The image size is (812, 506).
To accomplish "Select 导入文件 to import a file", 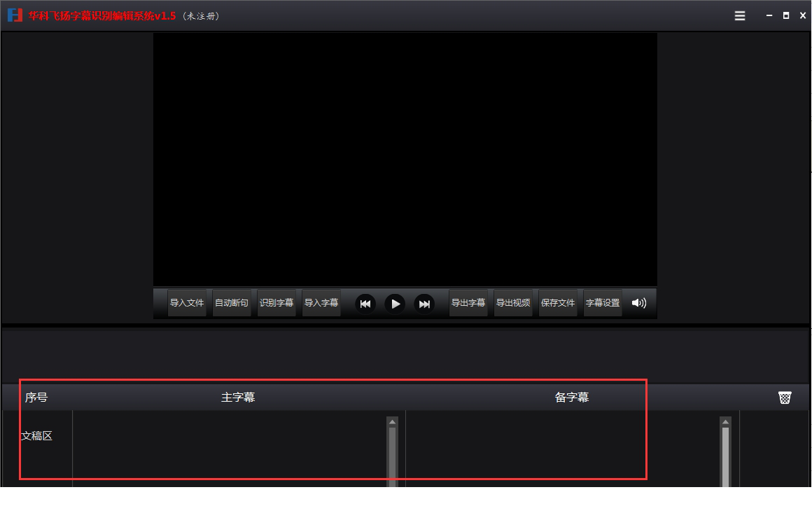I will coord(187,302).
